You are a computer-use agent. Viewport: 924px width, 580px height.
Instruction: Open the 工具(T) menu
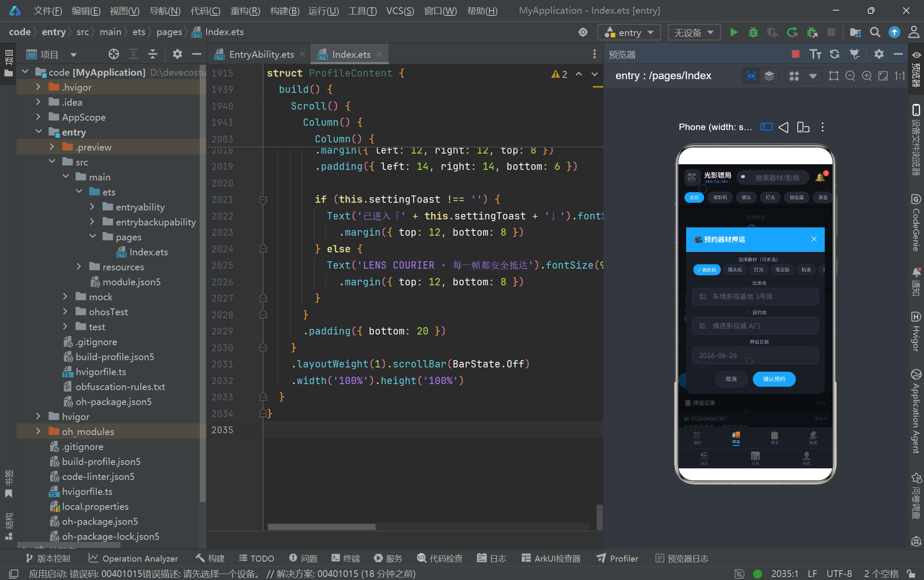coord(362,11)
